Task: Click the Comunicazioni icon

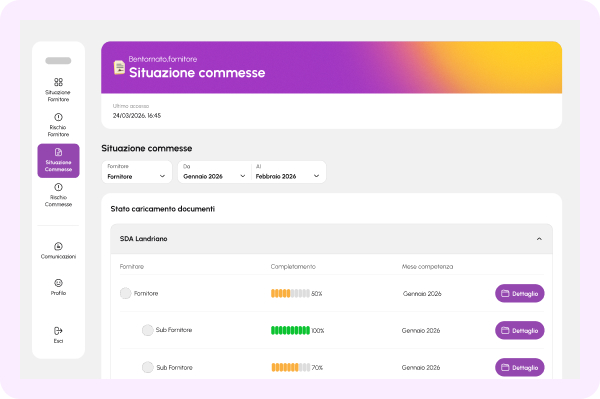Action: pos(58,246)
